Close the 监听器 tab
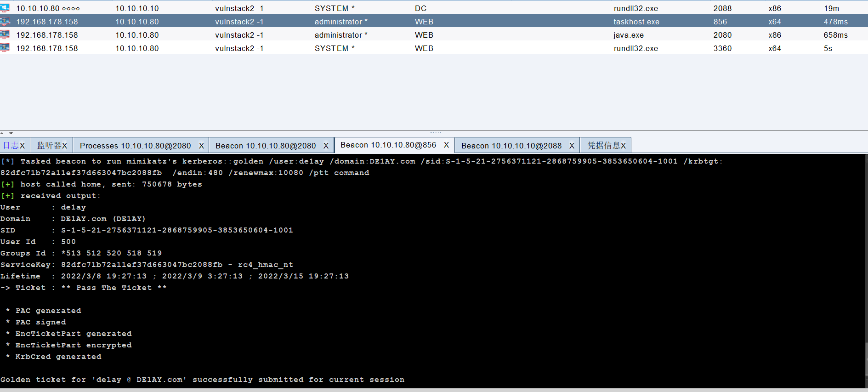Screen dimensions: 868x392 click(x=65, y=146)
